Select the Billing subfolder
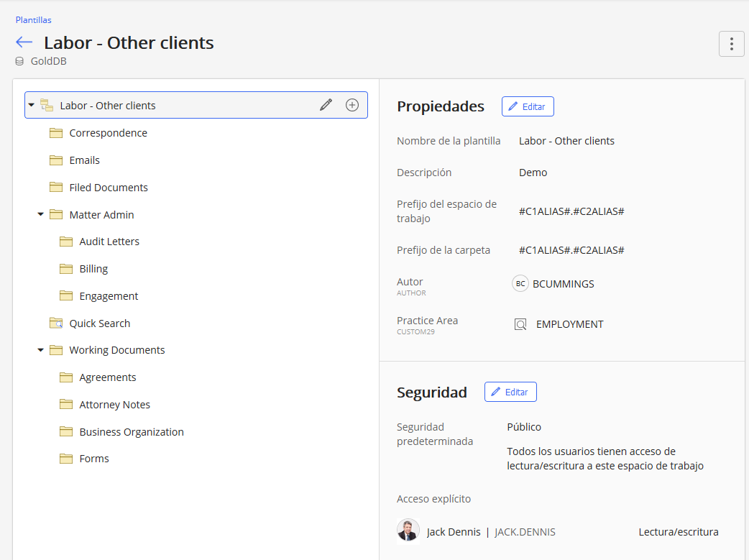Viewport: 749px width, 560px height. (93, 269)
